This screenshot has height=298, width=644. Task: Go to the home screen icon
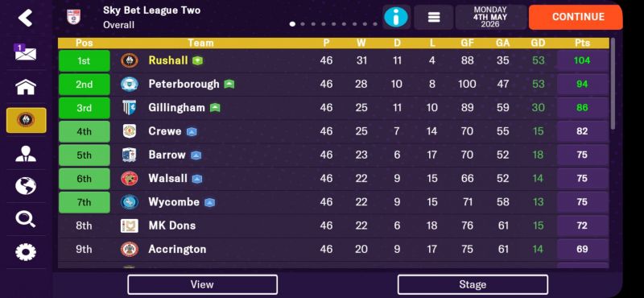(26, 87)
